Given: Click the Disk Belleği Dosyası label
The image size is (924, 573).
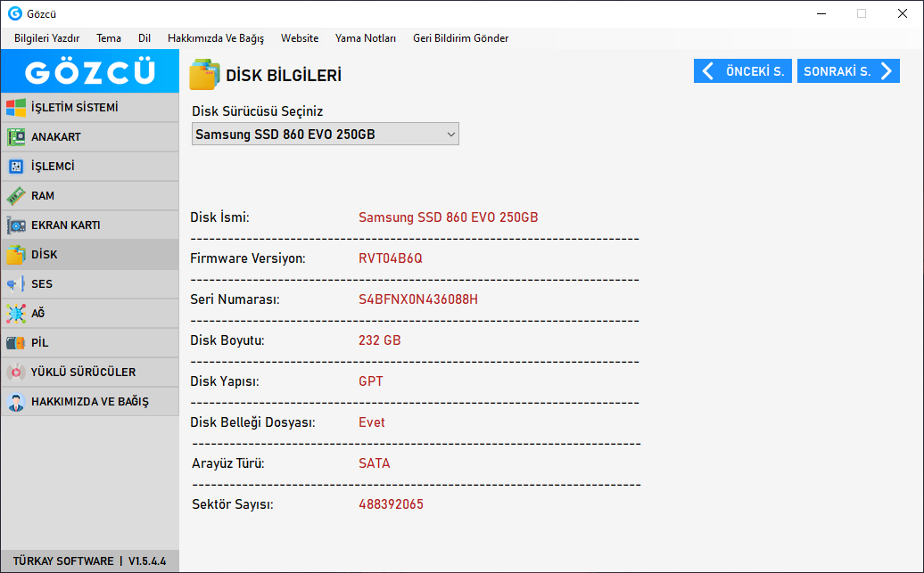Looking at the screenshot, I should tap(252, 422).
